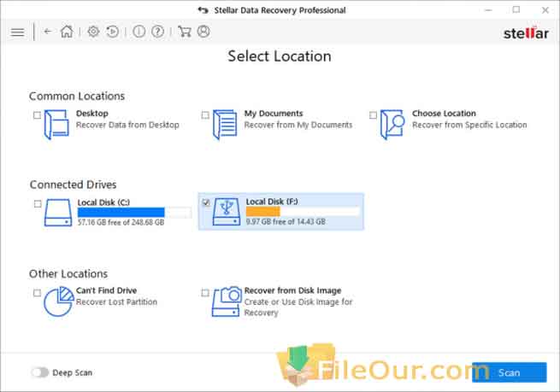Click the 'Can't Find Drive' label
The height and width of the screenshot is (392, 560).
[x=106, y=290]
